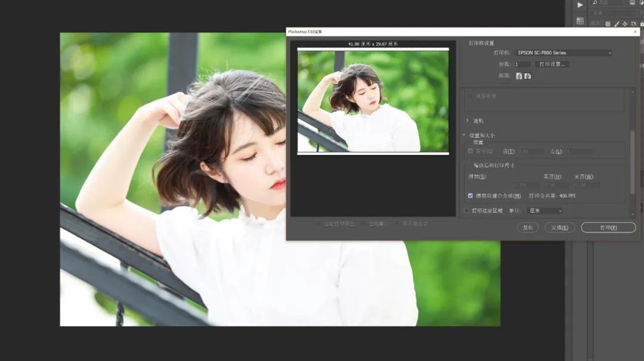Select the portrait orientation icon
This screenshot has width=644, height=361.
[518, 76]
